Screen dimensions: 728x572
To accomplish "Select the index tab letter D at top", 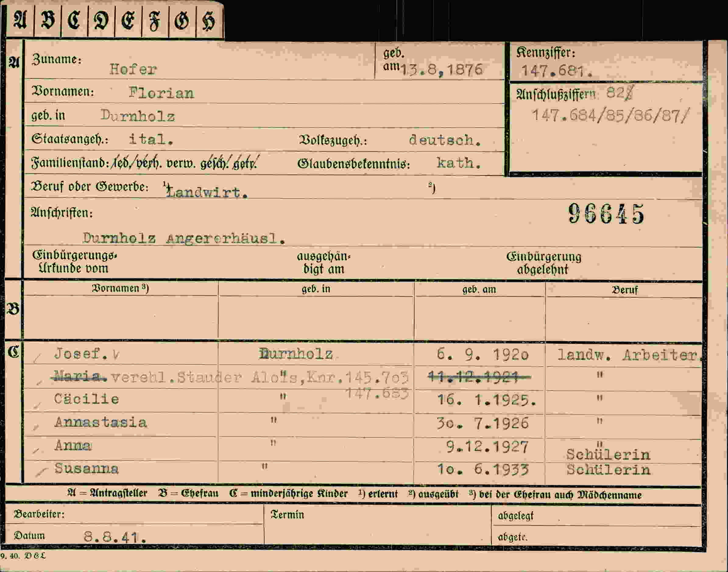I will [101, 21].
